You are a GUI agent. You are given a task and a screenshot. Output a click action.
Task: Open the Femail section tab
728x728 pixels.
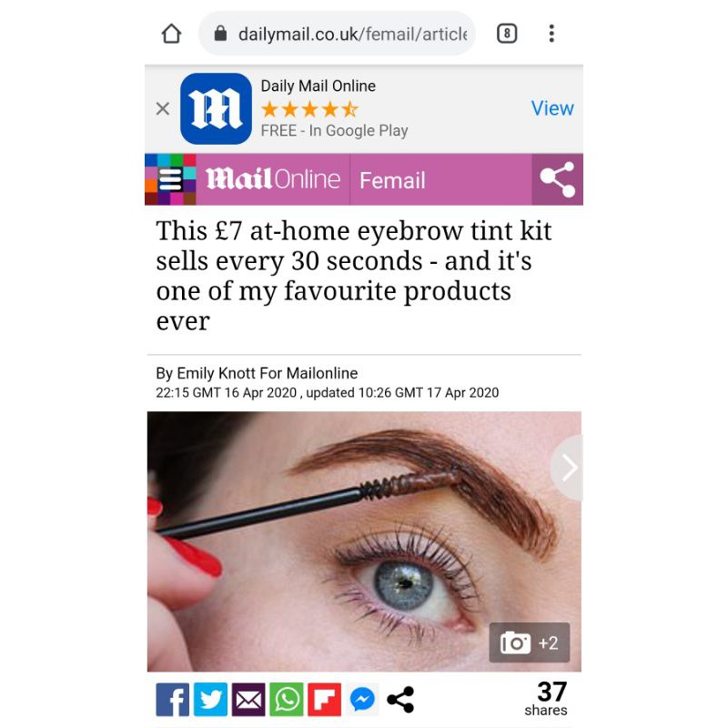[392, 180]
